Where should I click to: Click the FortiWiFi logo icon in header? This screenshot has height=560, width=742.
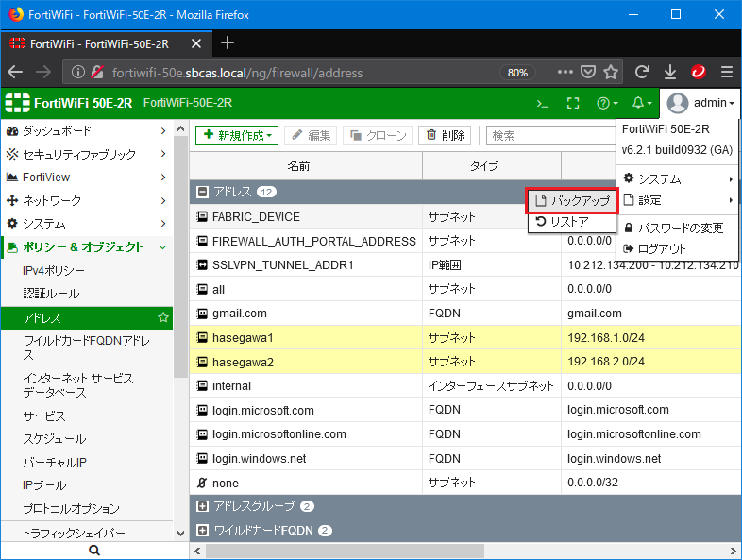pyautogui.click(x=17, y=103)
